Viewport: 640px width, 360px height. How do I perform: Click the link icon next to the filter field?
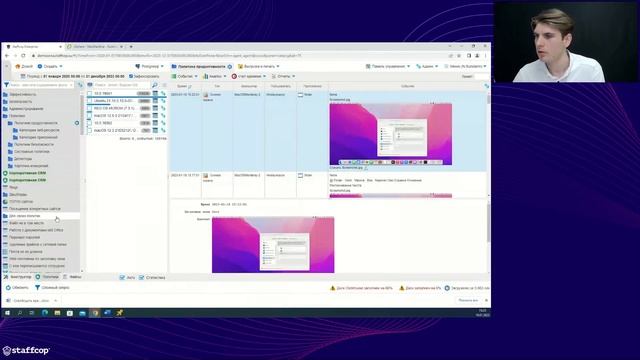point(80,85)
